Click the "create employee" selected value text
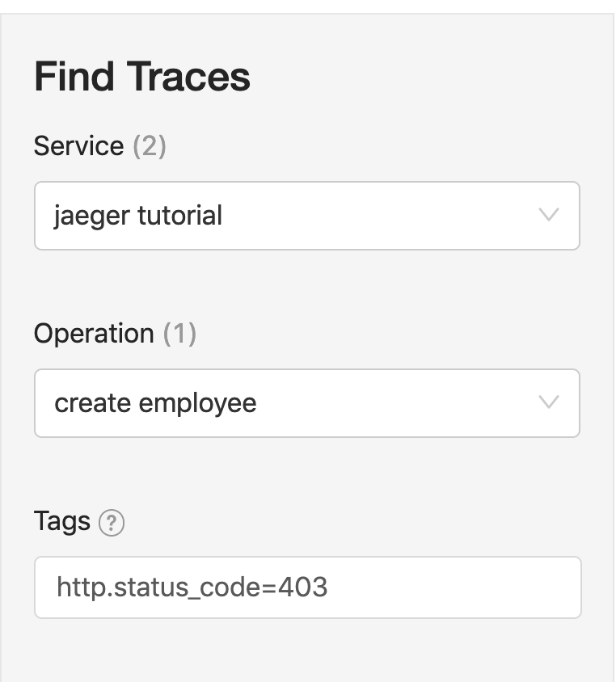 click(155, 403)
